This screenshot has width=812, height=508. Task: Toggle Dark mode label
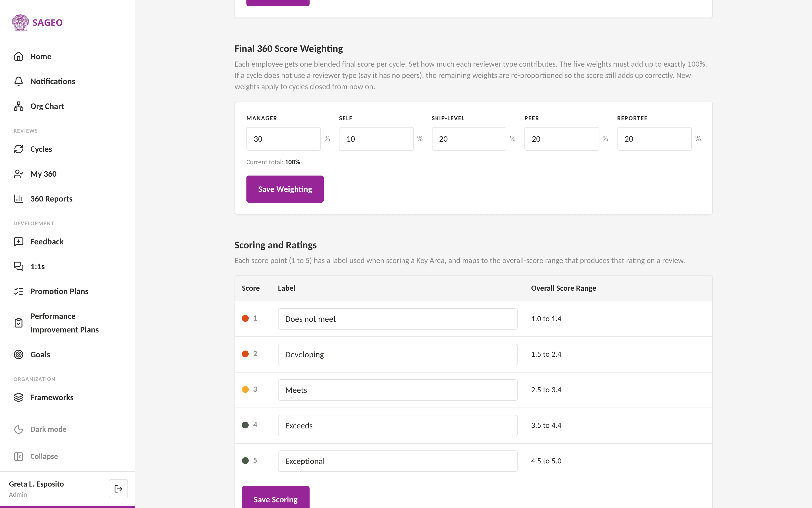tap(48, 429)
